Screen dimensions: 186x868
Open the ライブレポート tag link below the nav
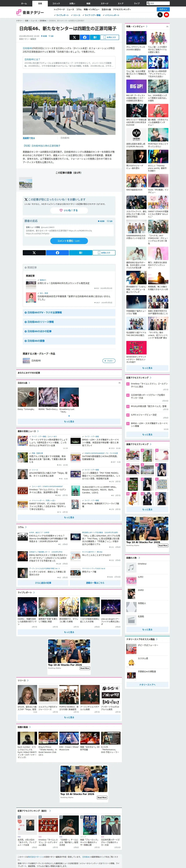point(61,15)
